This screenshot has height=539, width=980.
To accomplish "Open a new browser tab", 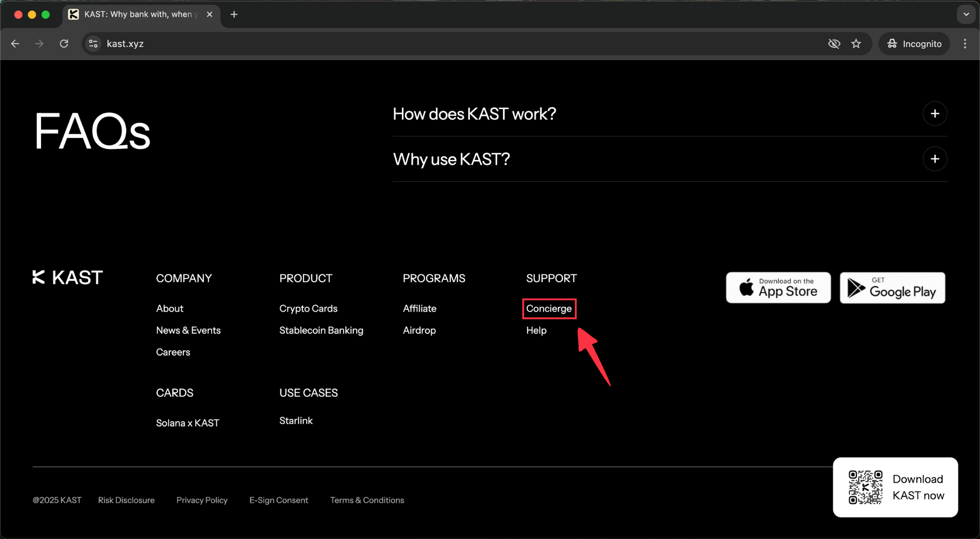I will pyautogui.click(x=234, y=14).
